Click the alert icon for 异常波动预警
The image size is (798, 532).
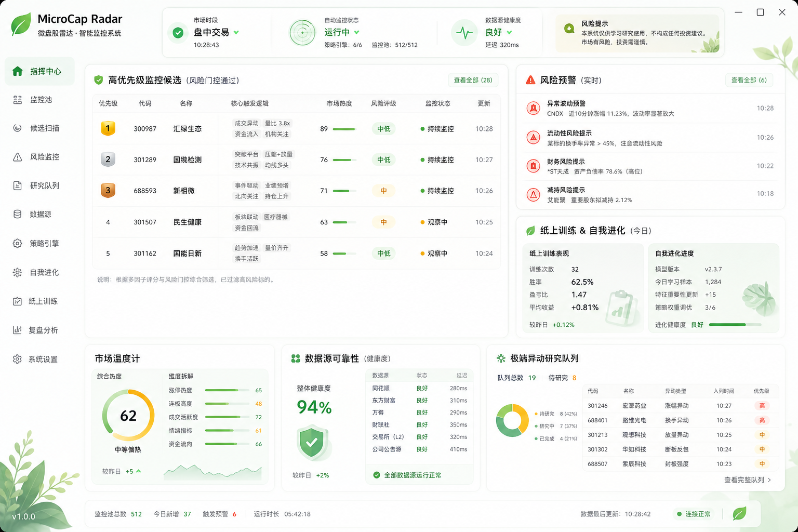pos(533,108)
